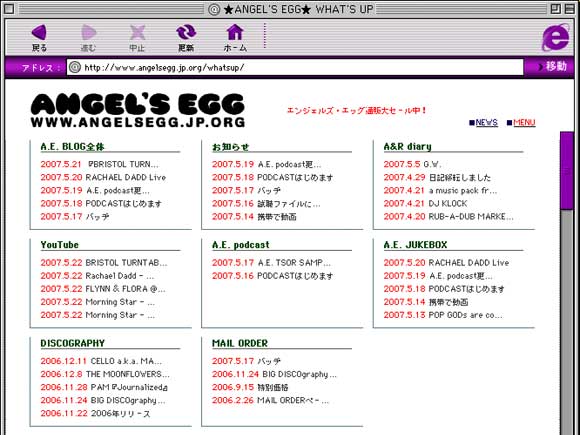
Task: Open blog entry 2007.5.17 バッヂ
Action: pyautogui.click(x=75, y=216)
